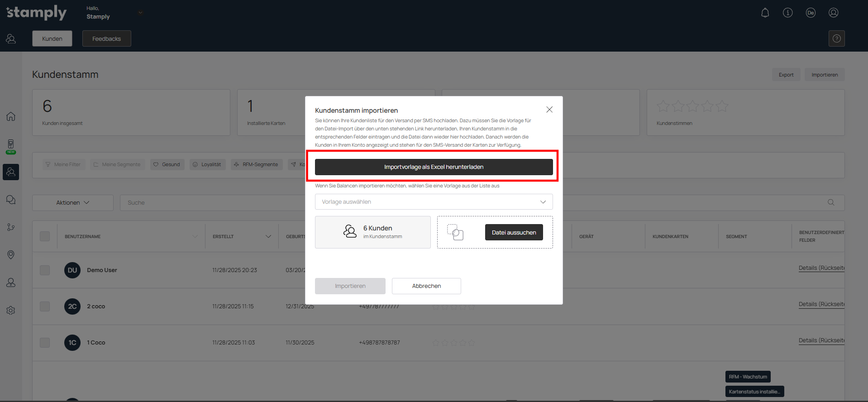Click Importvorlage als Excel herunterladen
Screen dimensions: 868x402
(x=434, y=167)
